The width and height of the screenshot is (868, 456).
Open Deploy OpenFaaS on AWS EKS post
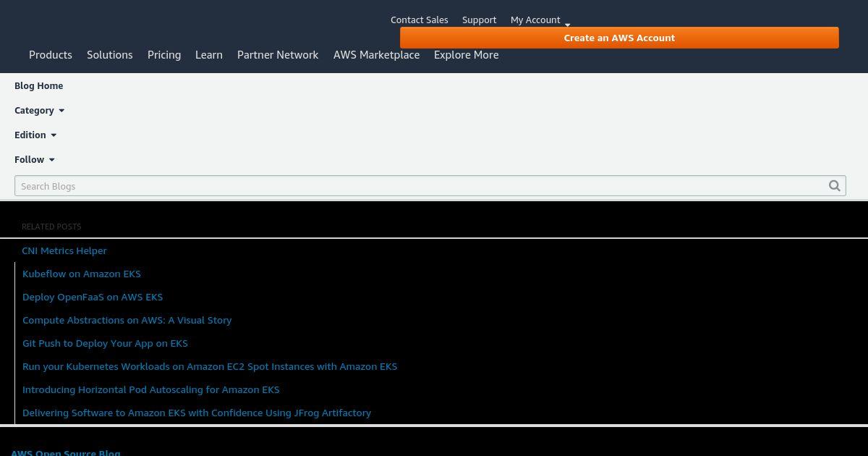[93, 297]
